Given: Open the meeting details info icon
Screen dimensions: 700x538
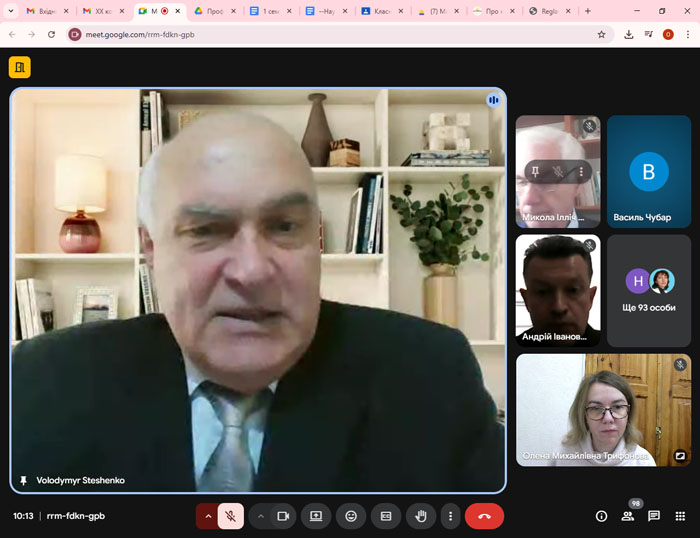Looking at the screenshot, I should pos(601,516).
